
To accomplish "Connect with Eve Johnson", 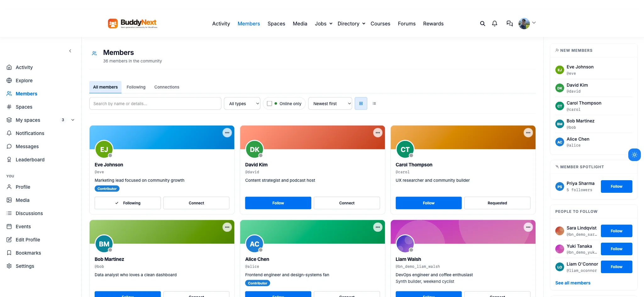I will [196, 203].
